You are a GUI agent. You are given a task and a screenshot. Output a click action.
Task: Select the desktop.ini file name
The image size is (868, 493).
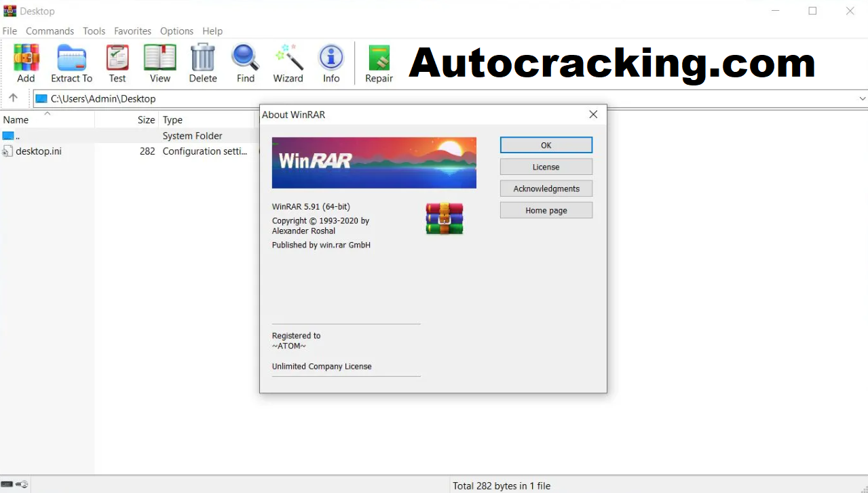point(39,151)
